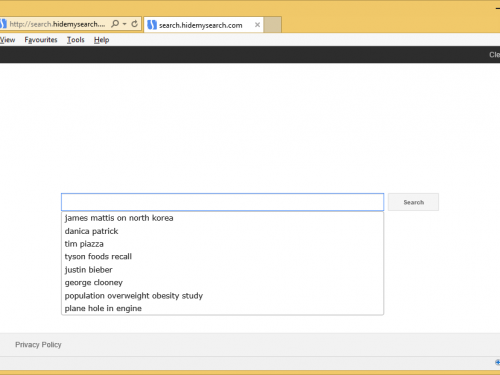The height and width of the screenshot is (375, 500).
Task: Select the search.hidemysearch.com tab
Action: (203, 25)
